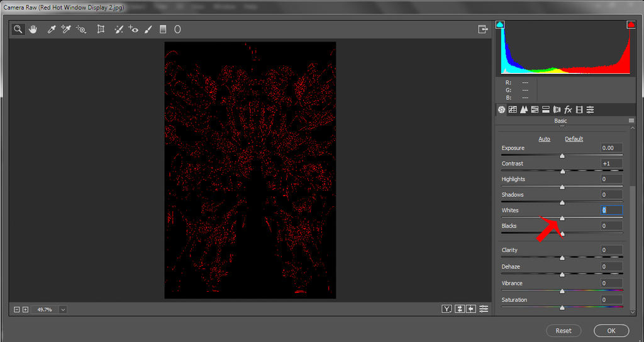Toggle the shadow clipping warning
The height and width of the screenshot is (342, 644).
coord(501,25)
